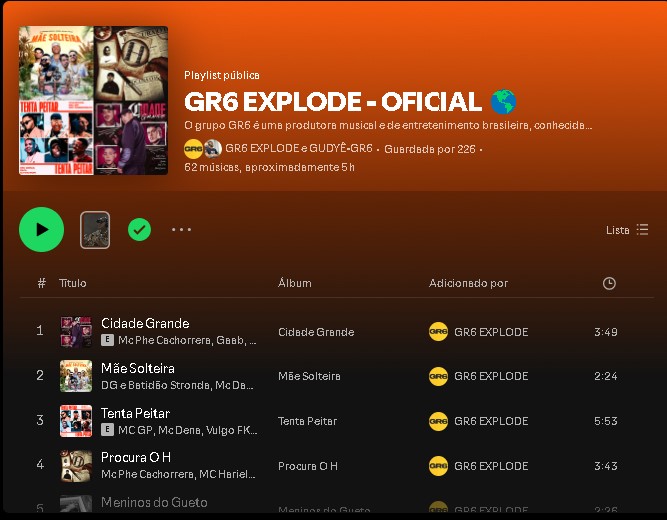Open the GR6 EXPLODE owner profile link

point(262,149)
